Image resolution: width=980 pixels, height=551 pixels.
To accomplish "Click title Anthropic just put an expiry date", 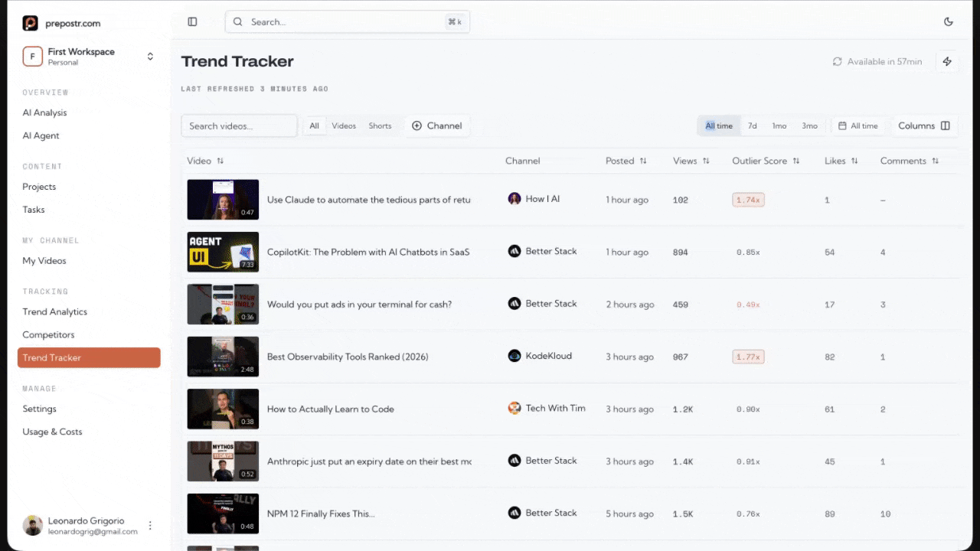I will coord(369,461).
